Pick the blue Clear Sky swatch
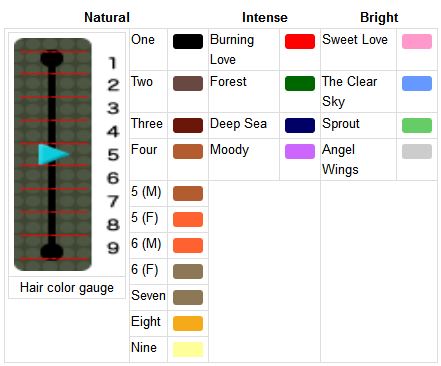Screen dimensions: 441x366 (417, 84)
